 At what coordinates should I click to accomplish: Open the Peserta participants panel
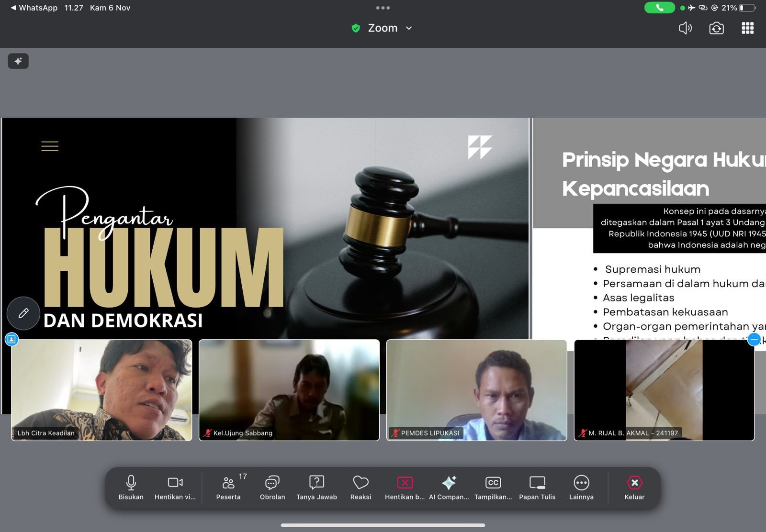pos(228,487)
